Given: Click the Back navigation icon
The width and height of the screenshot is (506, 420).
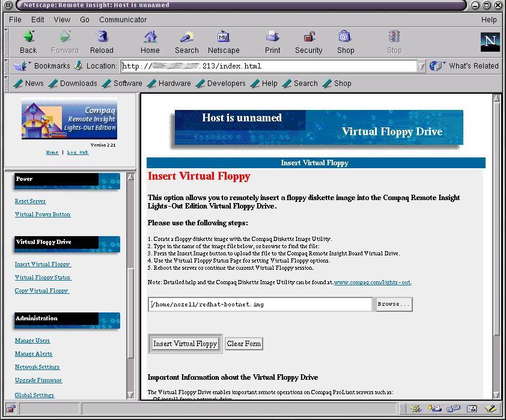Looking at the screenshot, I should click(x=28, y=41).
